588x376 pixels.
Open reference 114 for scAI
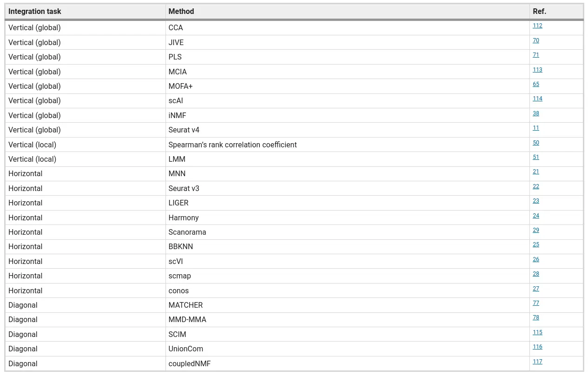coord(537,99)
